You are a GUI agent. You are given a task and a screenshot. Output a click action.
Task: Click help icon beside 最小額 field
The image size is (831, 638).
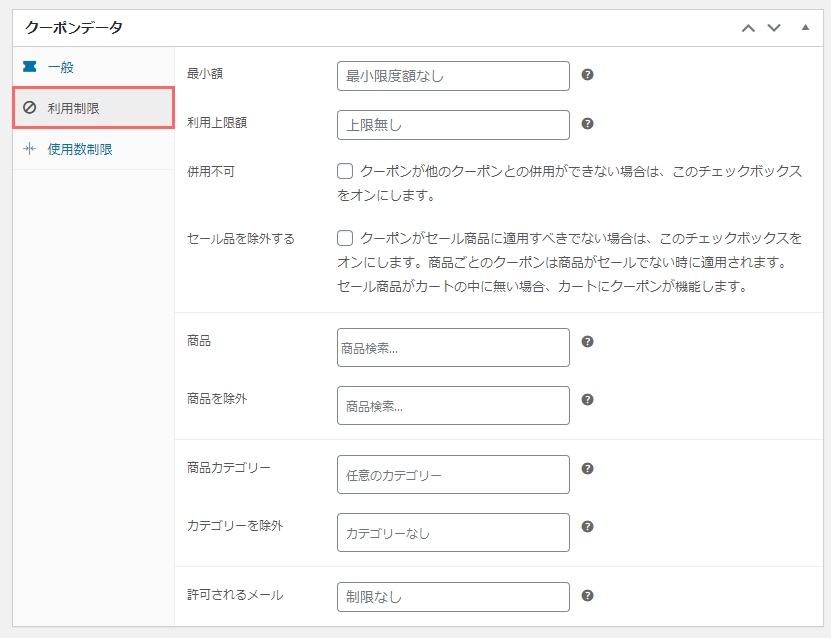pyautogui.click(x=587, y=75)
